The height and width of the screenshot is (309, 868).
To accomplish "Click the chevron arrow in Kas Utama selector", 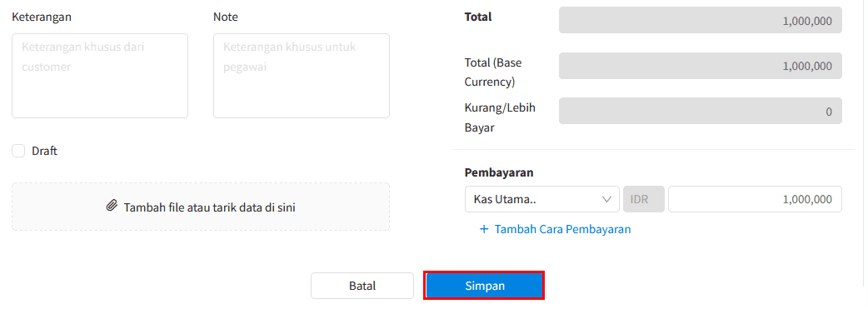I will pos(606,199).
